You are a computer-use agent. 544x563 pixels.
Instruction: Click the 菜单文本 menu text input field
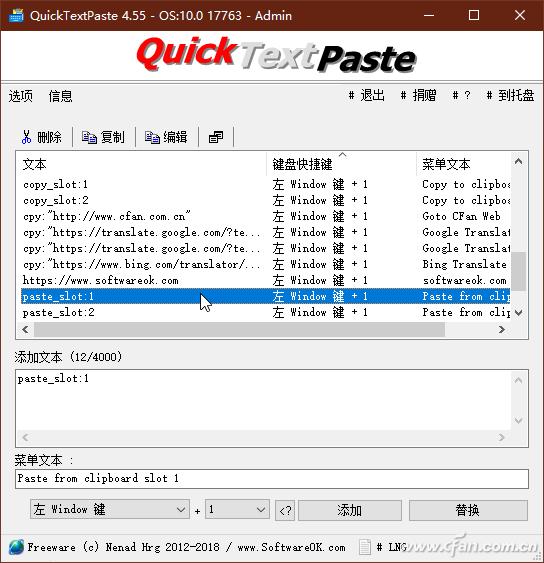pyautogui.click(x=272, y=479)
